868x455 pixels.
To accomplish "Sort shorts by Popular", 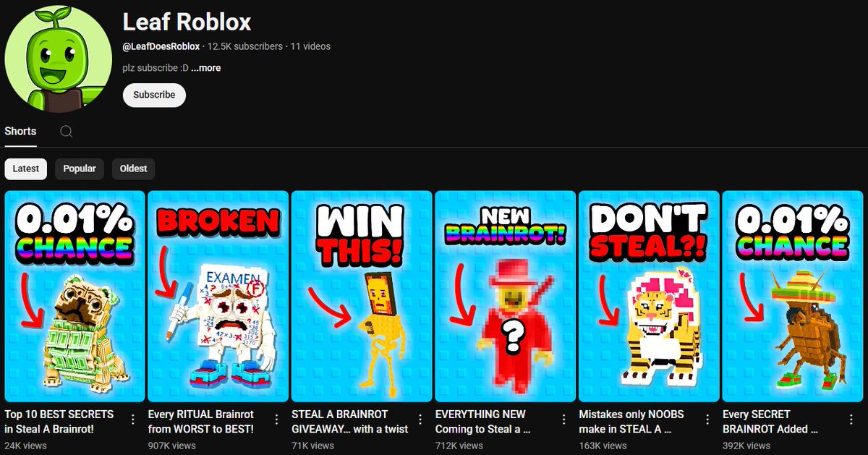I will tap(80, 169).
